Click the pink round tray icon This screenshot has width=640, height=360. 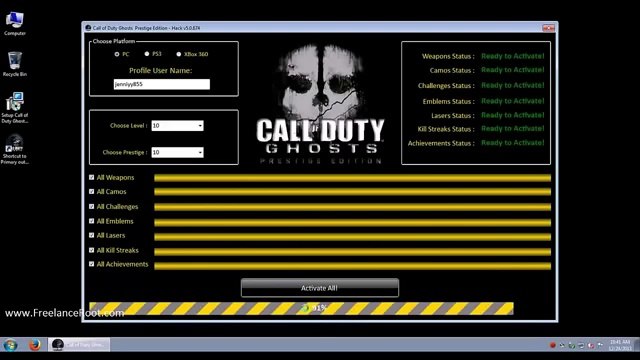(x=591, y=345)
